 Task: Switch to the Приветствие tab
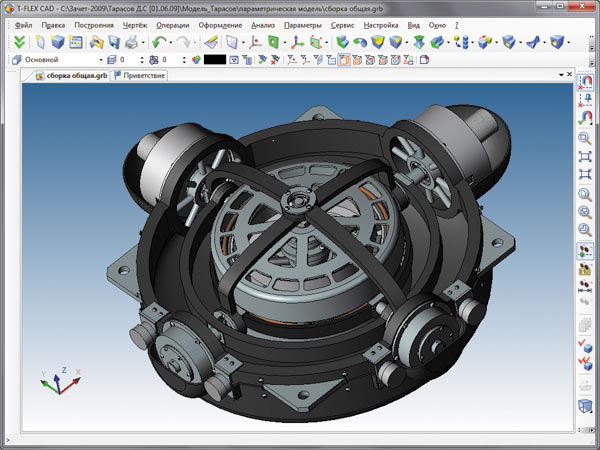point(140,75)
